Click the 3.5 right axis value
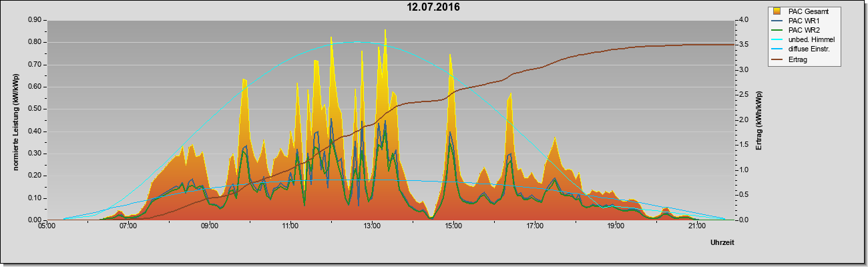 744,45
